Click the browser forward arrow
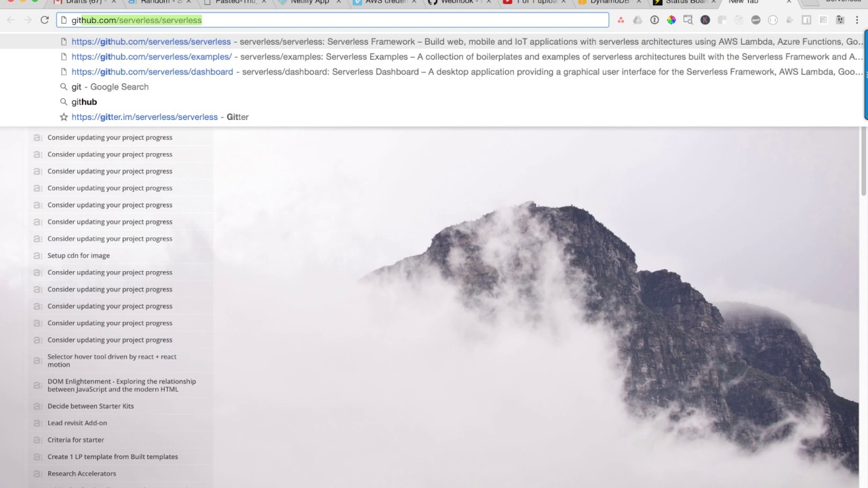Viewport: 868px width, 488px height. coord(28,20)
